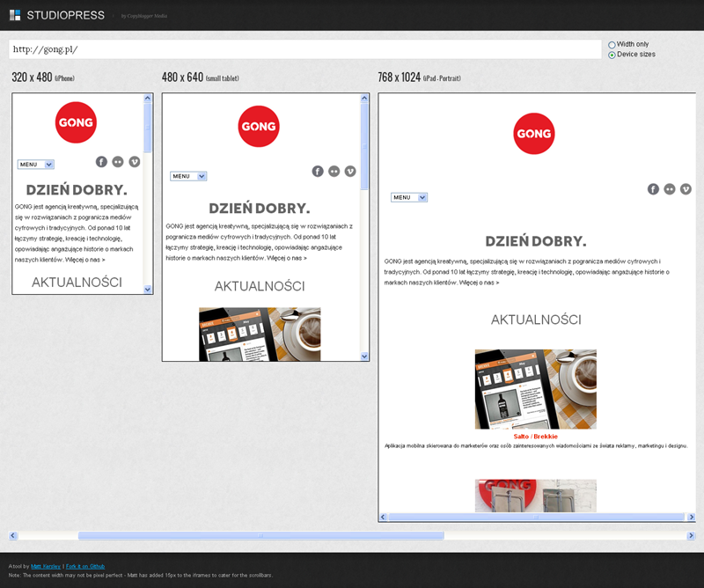The width and height of the screenshot is (704, 588).
Task: Click Vimeo icon in the iPhone preview
Action: coord(134,161)
